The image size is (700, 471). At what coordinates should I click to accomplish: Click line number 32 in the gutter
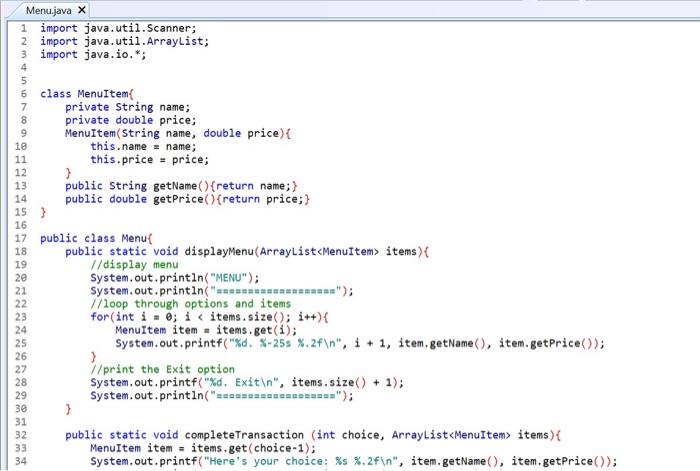[x=21, y=435]
